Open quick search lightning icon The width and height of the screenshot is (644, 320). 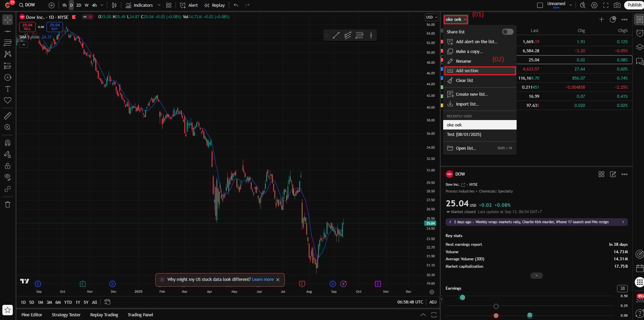coord(583,5)
